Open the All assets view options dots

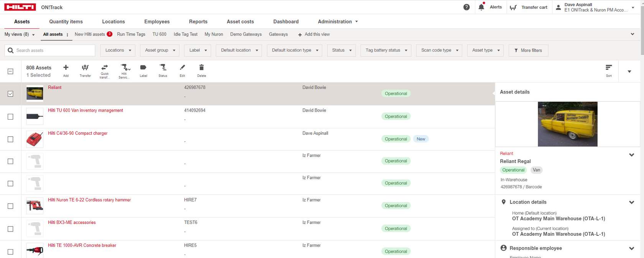pyautogui.click(x=67, y=35)
